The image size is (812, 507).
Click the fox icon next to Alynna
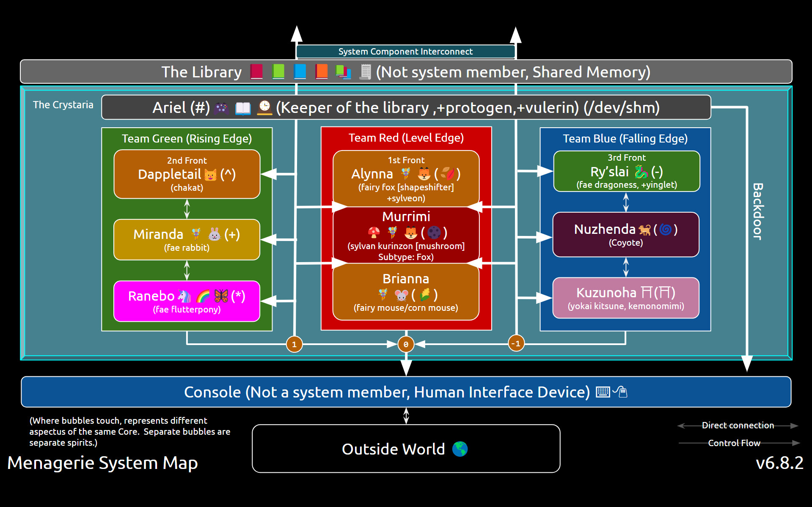[x=424, y=174]
